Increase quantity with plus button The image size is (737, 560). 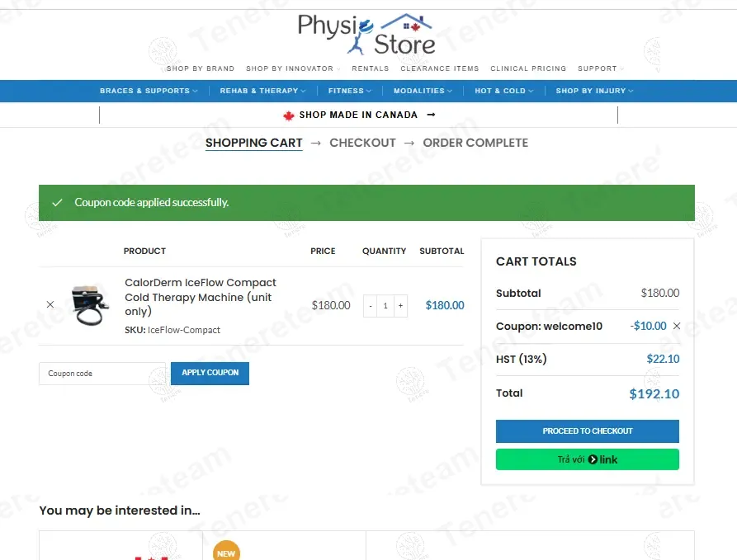click(x=400, y=306)
